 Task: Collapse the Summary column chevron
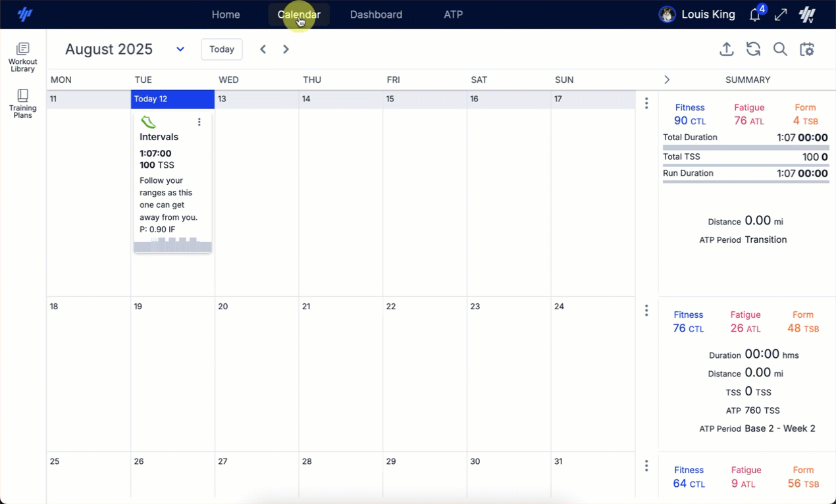(x=667, y=80)
